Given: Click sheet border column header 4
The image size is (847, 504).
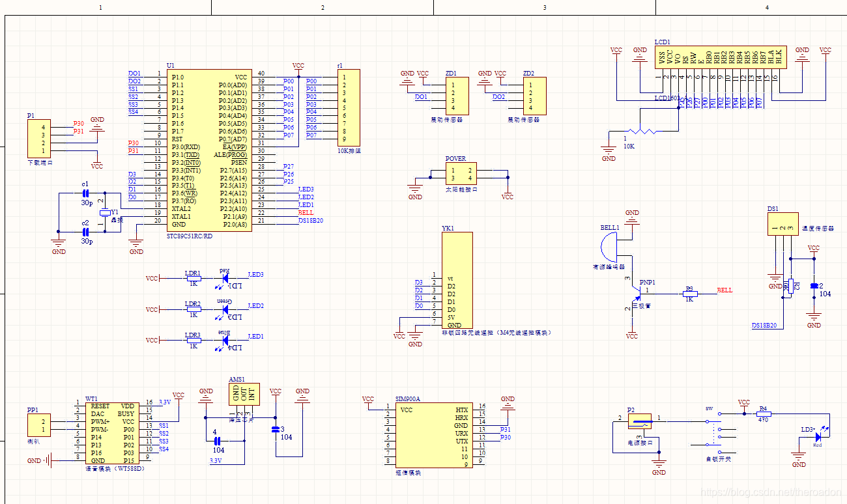Looking at the screenshot, I should point(767,7).
